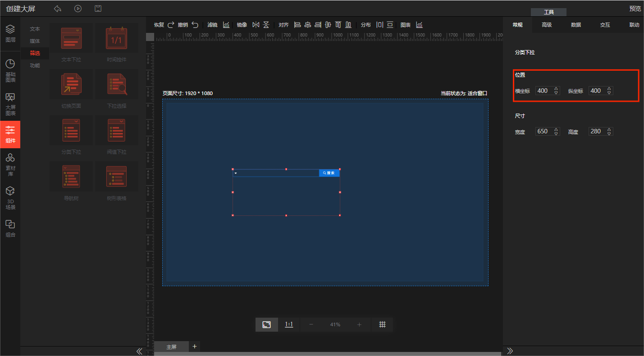Open the 素材库 material library
Image resolution: width=644 pixels, height=356 pixels.
click(10, 164)
